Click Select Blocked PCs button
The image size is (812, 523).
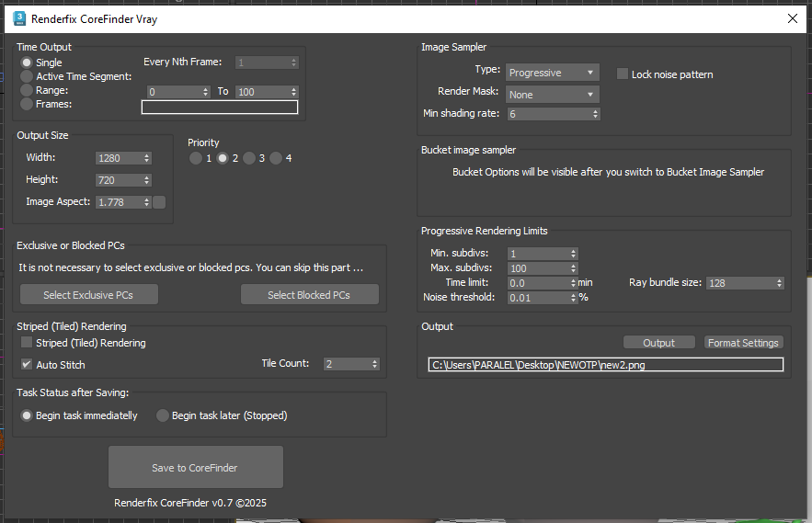[309, 295]
